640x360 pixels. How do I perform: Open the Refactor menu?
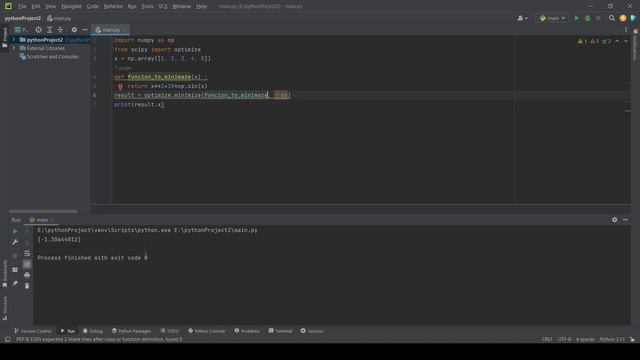pos(113,6)
